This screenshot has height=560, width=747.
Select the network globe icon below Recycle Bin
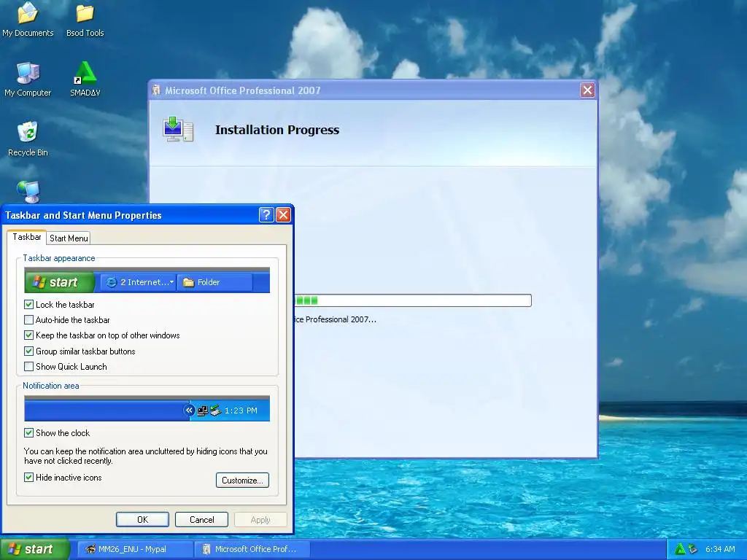[x=28, y=192]
